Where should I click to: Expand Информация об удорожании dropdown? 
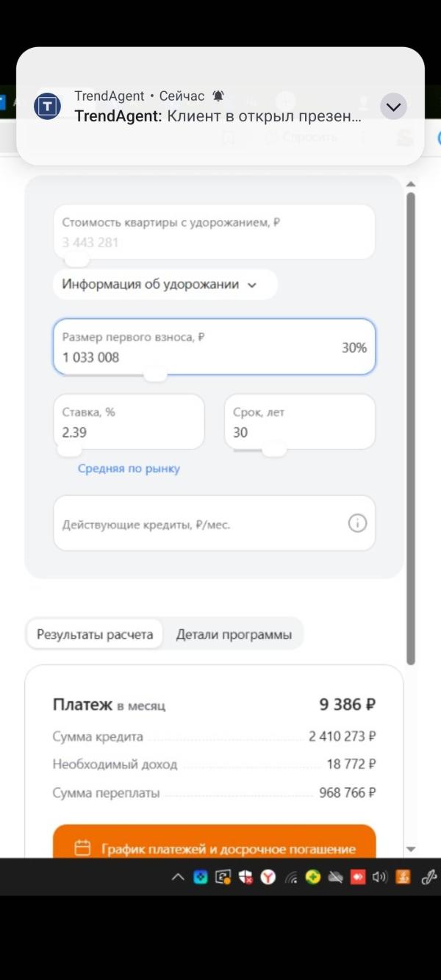pyautogui.click(x=165, y=284)
